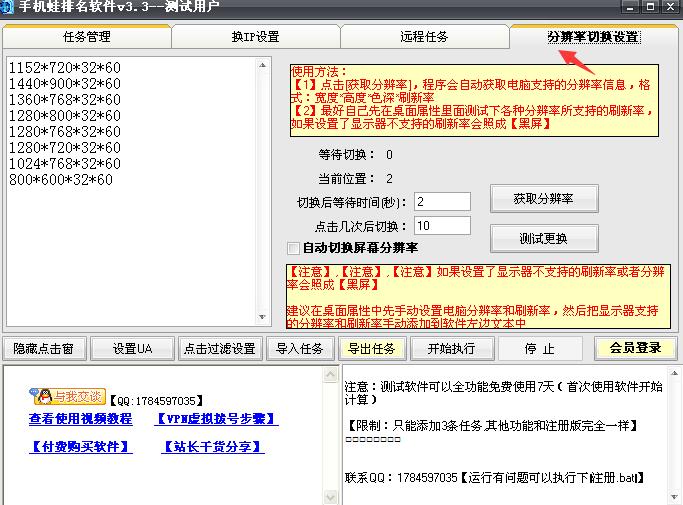
Task: Open the VPN虚拟拨号步骤 link
Action: point(215,419)
